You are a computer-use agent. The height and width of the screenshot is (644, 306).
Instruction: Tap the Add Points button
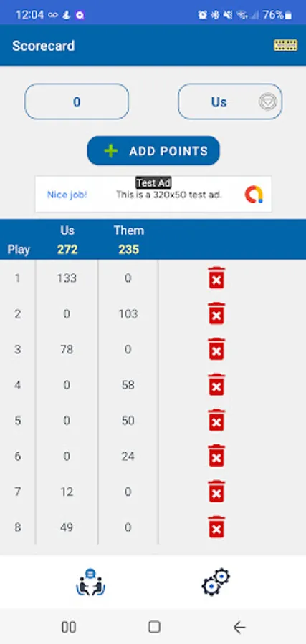[153, 151]
